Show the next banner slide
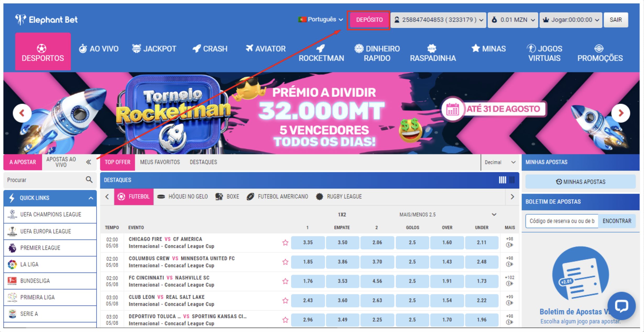Screen dimensions: 644x332 621,113
